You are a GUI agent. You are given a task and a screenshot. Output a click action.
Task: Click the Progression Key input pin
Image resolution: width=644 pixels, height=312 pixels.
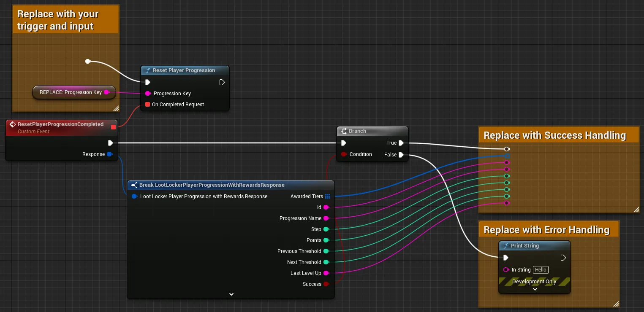tap(148, 94)
